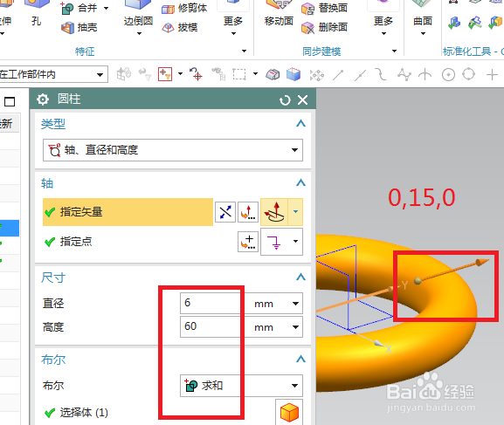Toggle the arc center snap point icon
The width and height of the screenshot is (504, 425).
pyautogui.click(x=448, y=74)
